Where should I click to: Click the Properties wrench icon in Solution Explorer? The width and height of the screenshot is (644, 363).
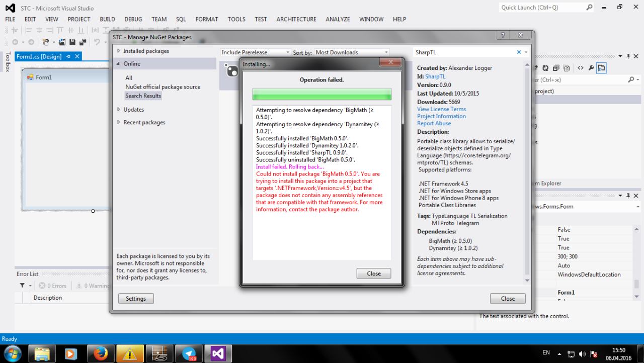click(x=590, y=68)
